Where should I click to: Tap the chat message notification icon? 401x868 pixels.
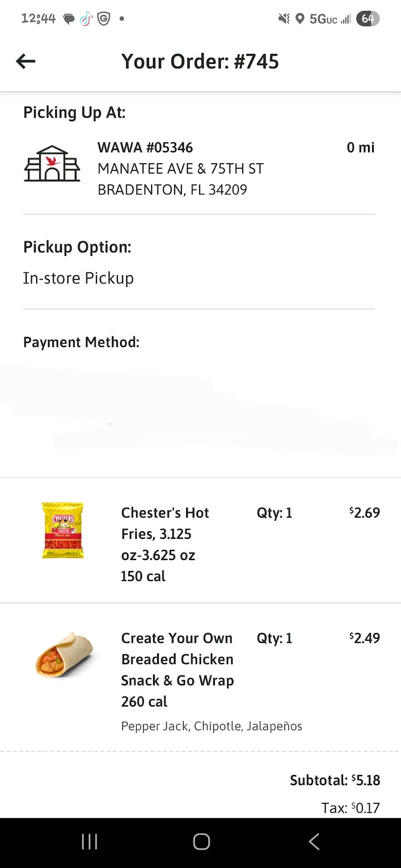coord(69,19)
